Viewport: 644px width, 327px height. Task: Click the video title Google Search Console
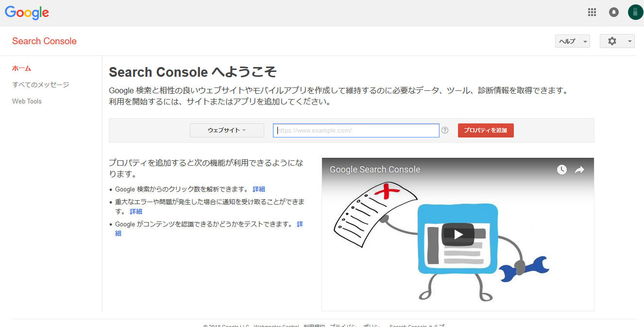[375, 170]
